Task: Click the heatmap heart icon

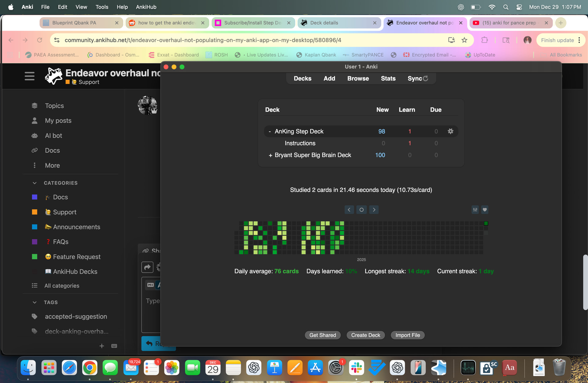Action: (x=484, y=210)
